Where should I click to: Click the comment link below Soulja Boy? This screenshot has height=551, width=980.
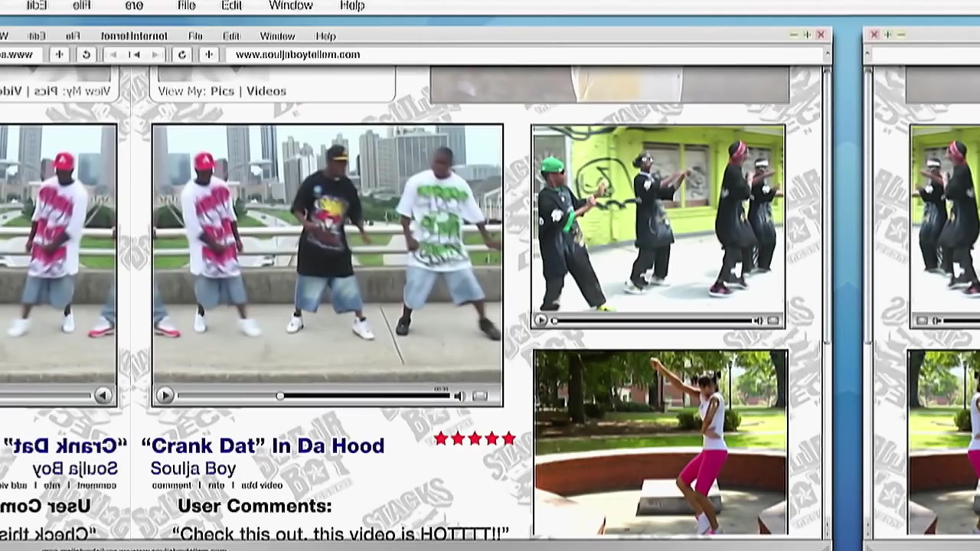(171, 485)
